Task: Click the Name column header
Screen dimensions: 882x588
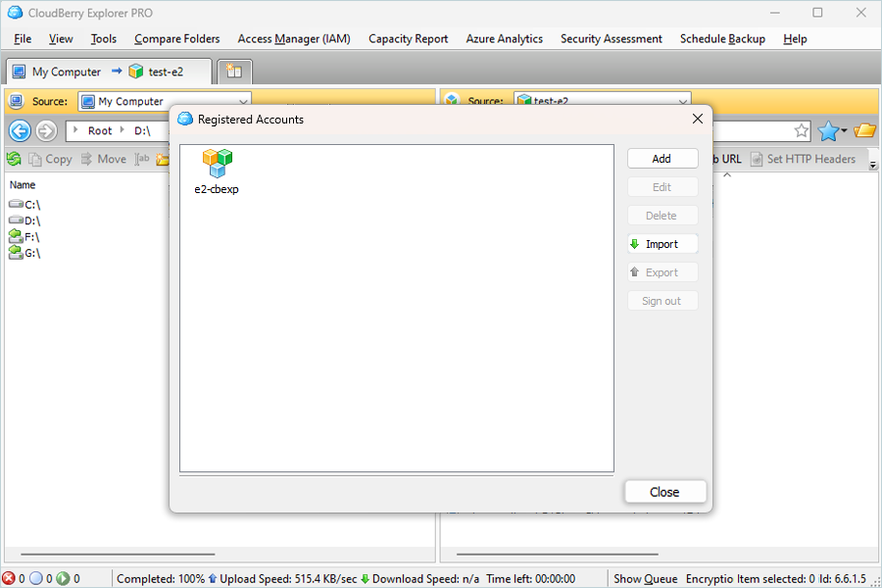Action: tap(23, 184)
